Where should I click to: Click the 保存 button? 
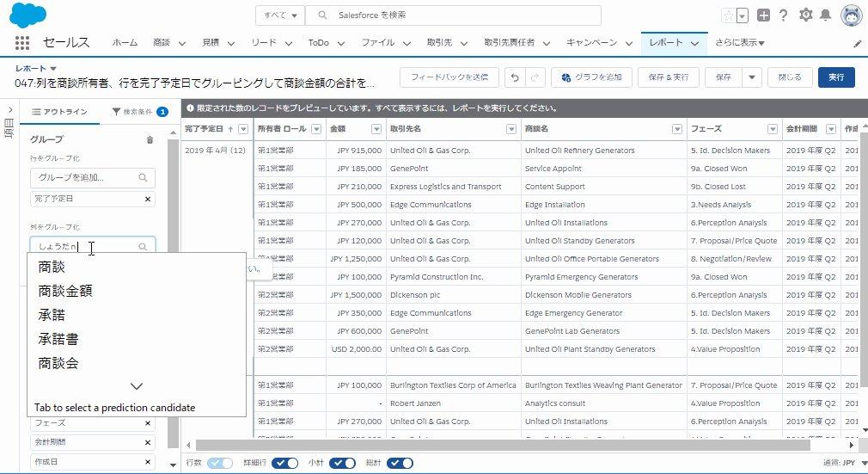tap(724, 77)
